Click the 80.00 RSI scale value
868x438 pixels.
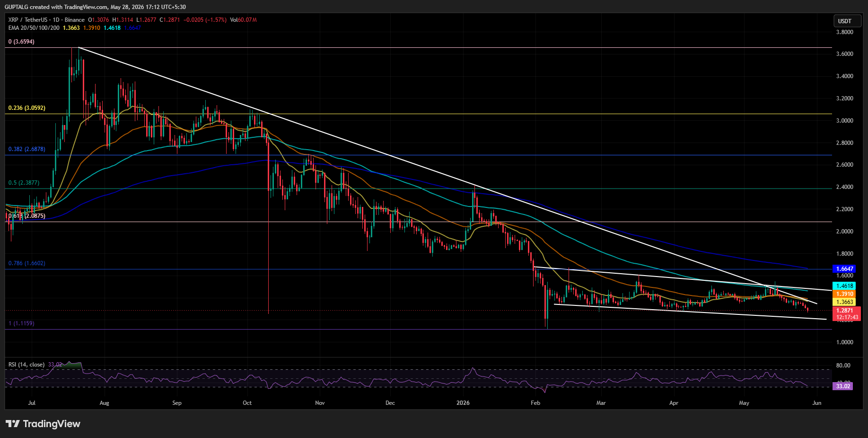point(843,366)
